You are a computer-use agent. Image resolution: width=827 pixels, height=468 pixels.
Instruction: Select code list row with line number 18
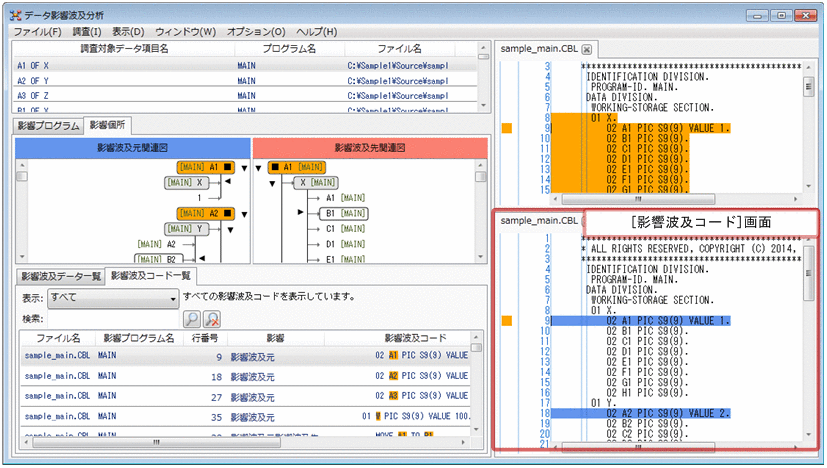pyautogui.click(x=245, y=376)
